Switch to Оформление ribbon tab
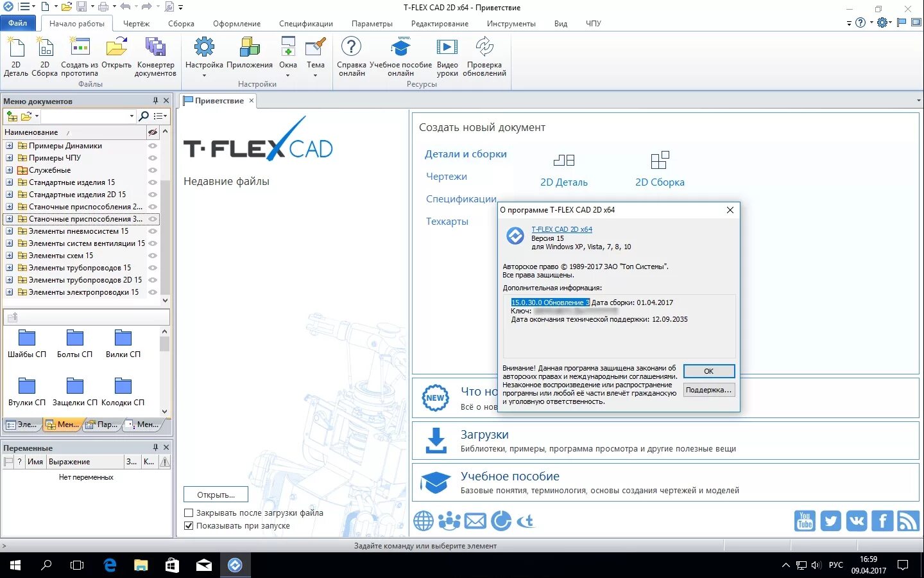 pyautogui.click(x=237, y=24)
